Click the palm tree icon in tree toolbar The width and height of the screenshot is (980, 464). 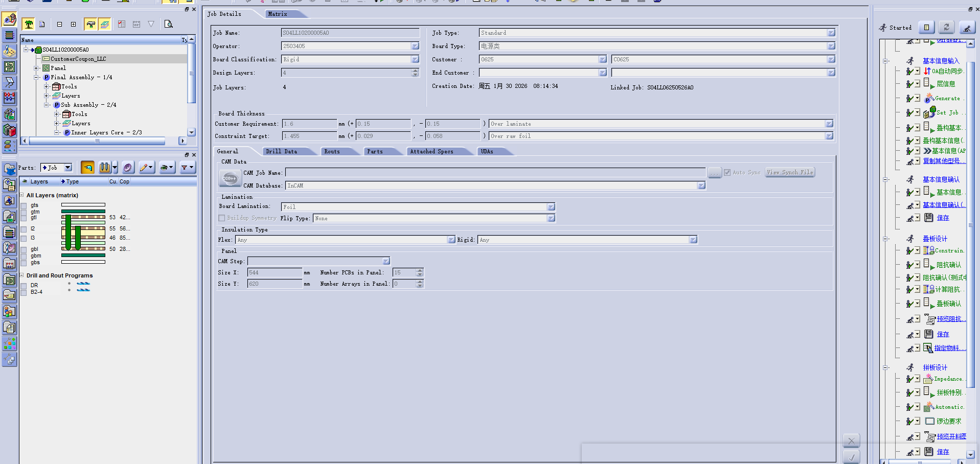(x=29, y=24)
